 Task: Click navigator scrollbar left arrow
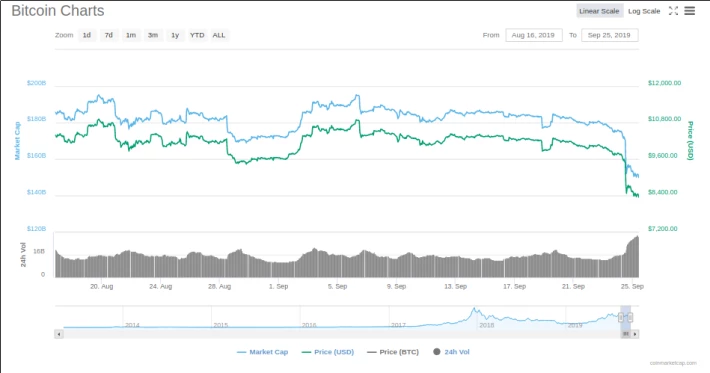59,334
